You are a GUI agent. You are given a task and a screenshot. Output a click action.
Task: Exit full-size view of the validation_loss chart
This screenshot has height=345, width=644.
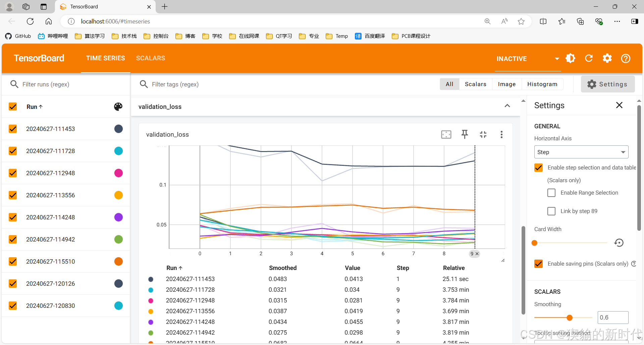[x=483, y=134]
